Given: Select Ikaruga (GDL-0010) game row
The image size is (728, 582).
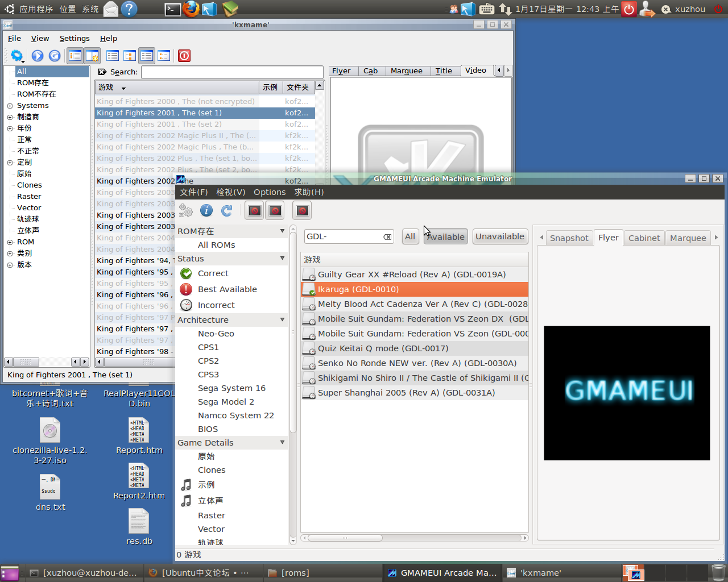Looking at the screenshot, I should (415, 289).
